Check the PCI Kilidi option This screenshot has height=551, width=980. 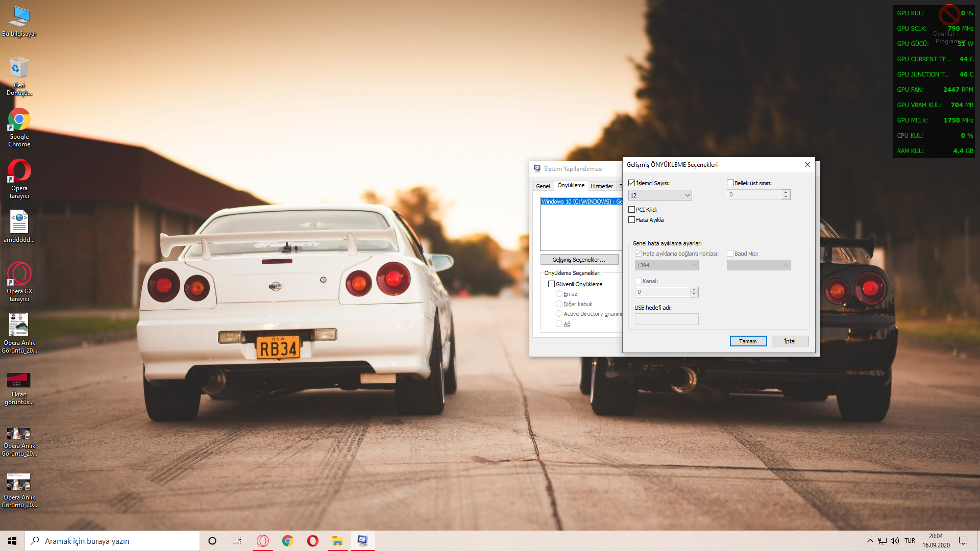point(632,210)
